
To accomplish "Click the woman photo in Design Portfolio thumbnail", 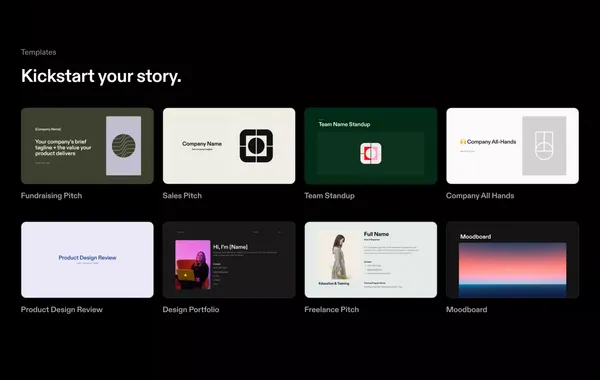I will coord(193,265).
